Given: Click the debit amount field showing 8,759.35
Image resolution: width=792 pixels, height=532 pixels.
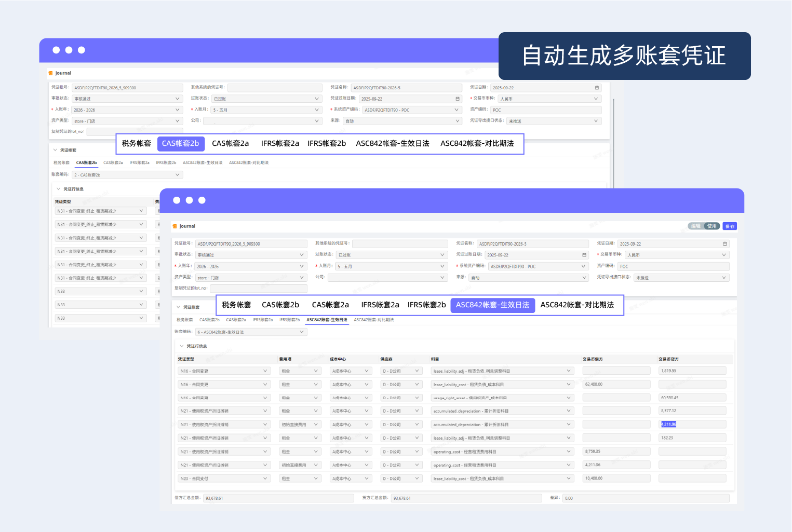Looking at the screenshot, I should point(616,452).
